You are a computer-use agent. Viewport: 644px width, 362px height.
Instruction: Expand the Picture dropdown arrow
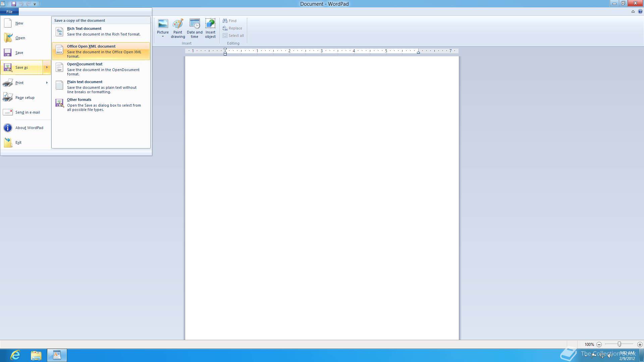click(x=163, y=37)
